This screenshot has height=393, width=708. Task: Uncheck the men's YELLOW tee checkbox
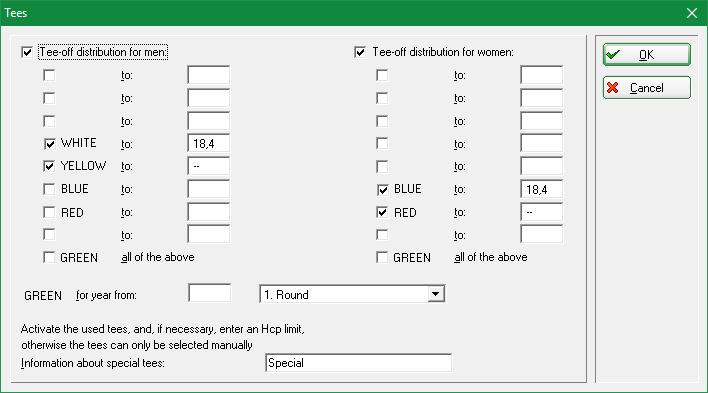click(49, 166)
